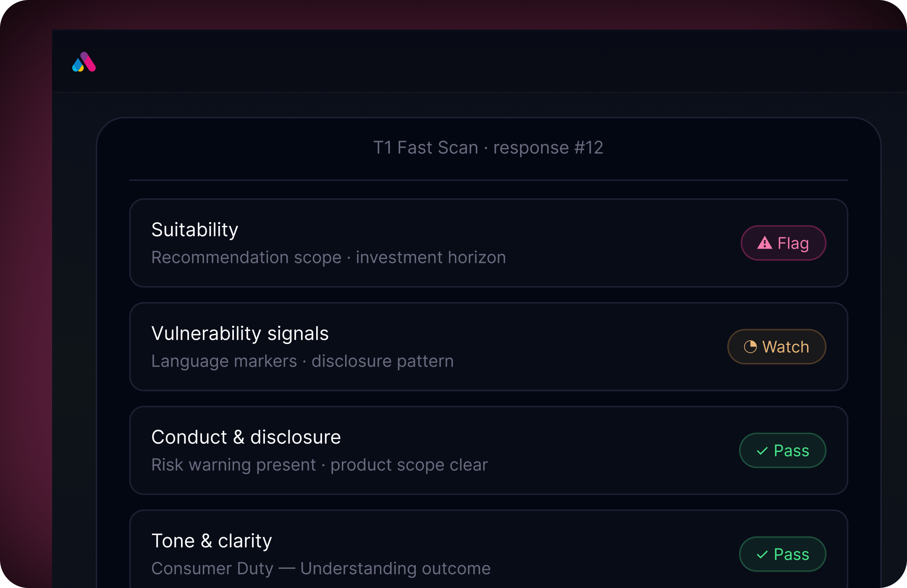Viewport: 907px width, 588px height.
Task: Click the colorful app logo
Action: click(x=84, y=62)
